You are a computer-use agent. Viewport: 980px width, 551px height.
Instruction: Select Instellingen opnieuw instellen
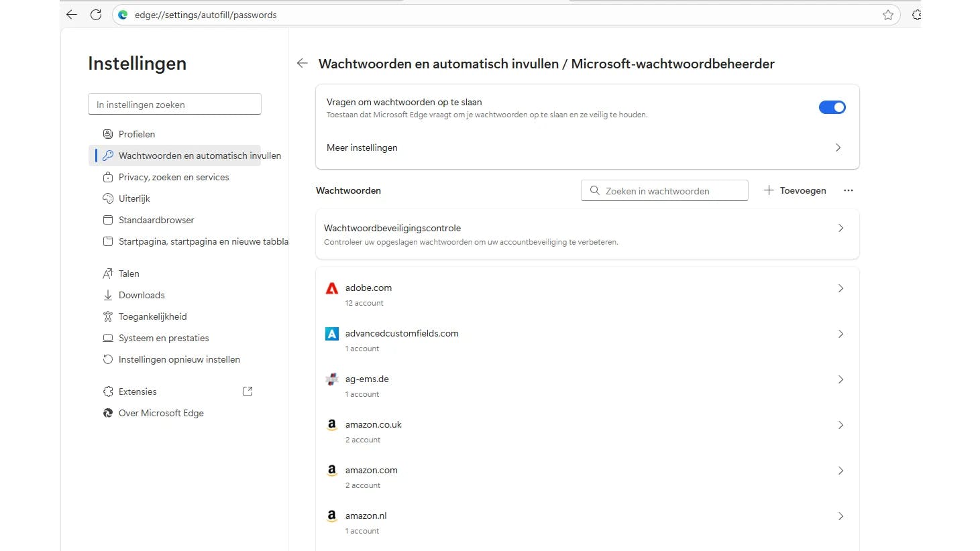[174, 359]
